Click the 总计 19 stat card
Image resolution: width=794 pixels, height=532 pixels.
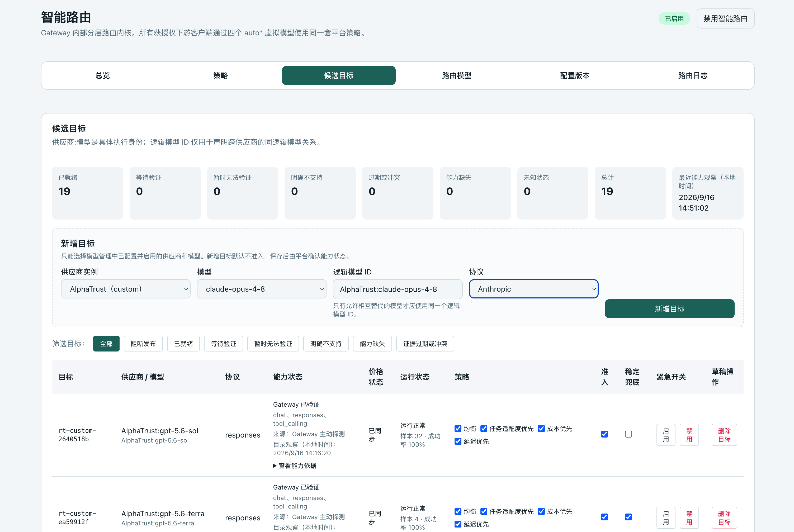(630, 193)
